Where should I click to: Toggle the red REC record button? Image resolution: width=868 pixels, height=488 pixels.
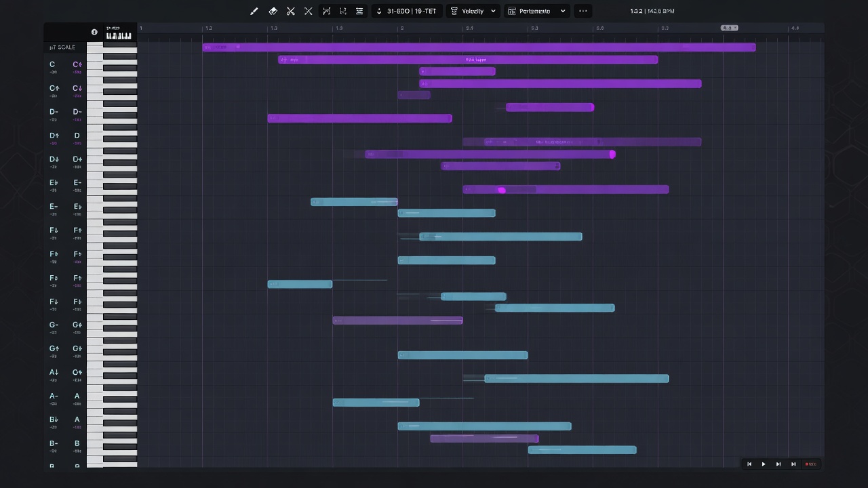(x=810, y=464)
